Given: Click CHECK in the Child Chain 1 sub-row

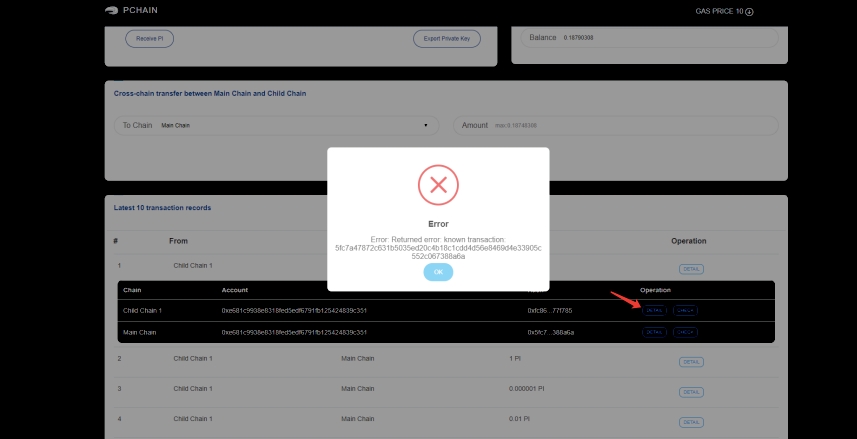Looking at the screenshot, I should click(x=685, y=310).
